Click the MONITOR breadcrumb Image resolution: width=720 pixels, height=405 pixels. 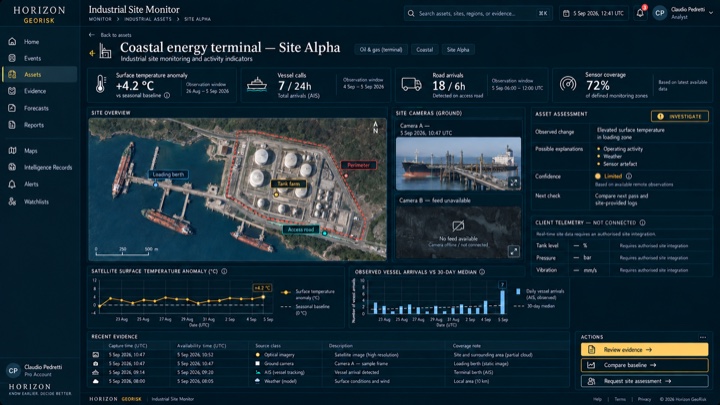pos(100,19)
